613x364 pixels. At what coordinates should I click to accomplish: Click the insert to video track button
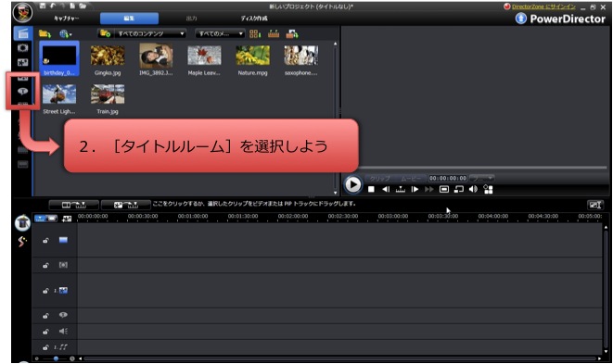click(x=73, y=205)
